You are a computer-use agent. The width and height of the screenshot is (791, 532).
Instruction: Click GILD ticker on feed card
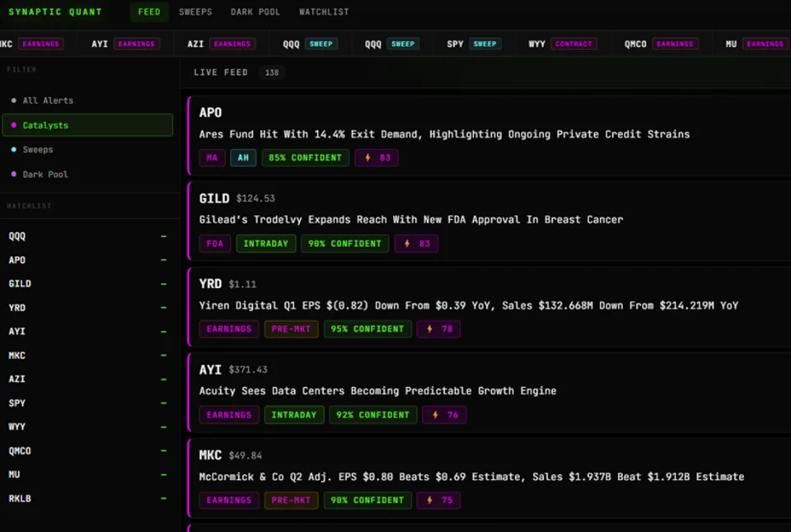coord(214,198)
